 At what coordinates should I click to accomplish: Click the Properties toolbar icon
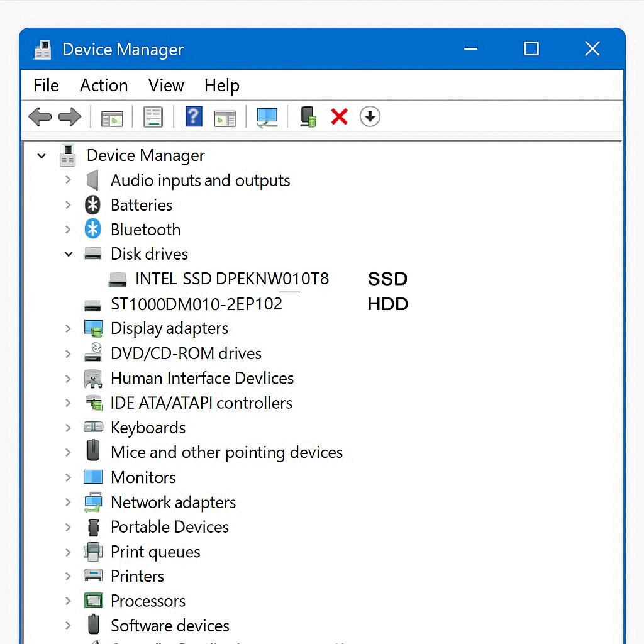click(x=153, y=116)
